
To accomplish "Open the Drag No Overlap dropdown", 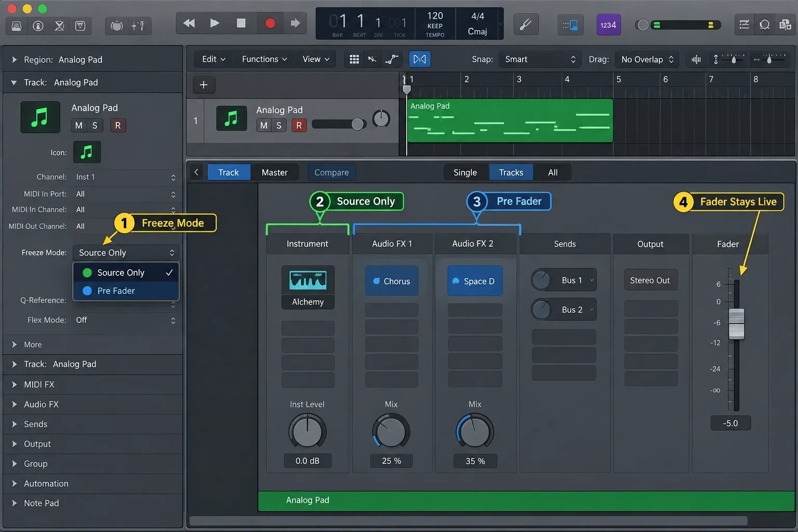I will 647,59.
